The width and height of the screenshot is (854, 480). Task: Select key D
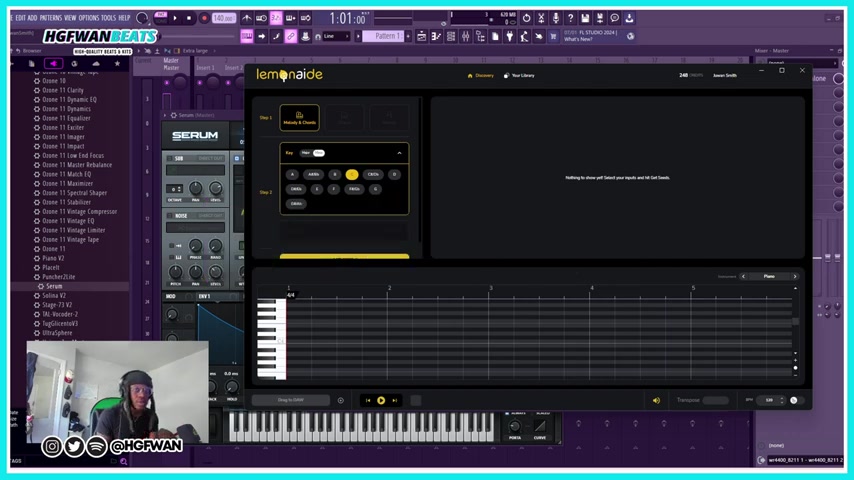[394, 174]
